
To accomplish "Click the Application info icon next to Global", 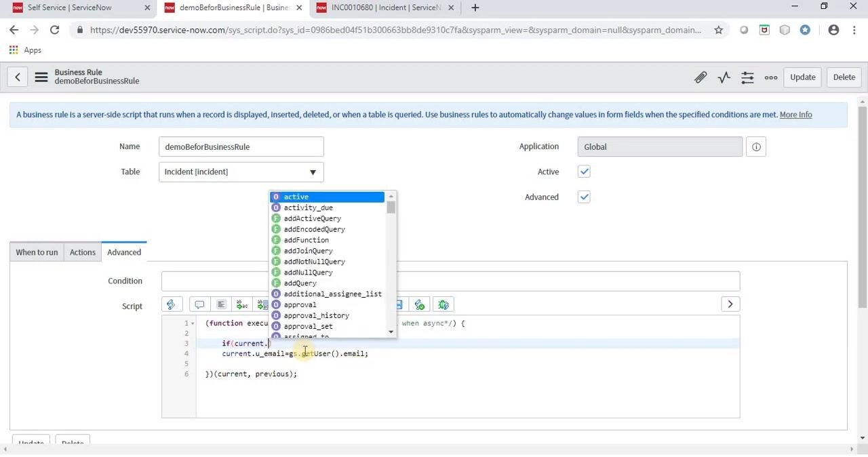I will click(x=756, y=146).
